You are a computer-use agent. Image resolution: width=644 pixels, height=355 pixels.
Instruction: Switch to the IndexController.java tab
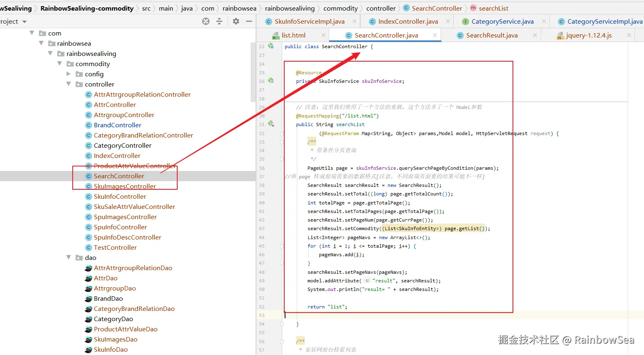(x=408, y=22)
